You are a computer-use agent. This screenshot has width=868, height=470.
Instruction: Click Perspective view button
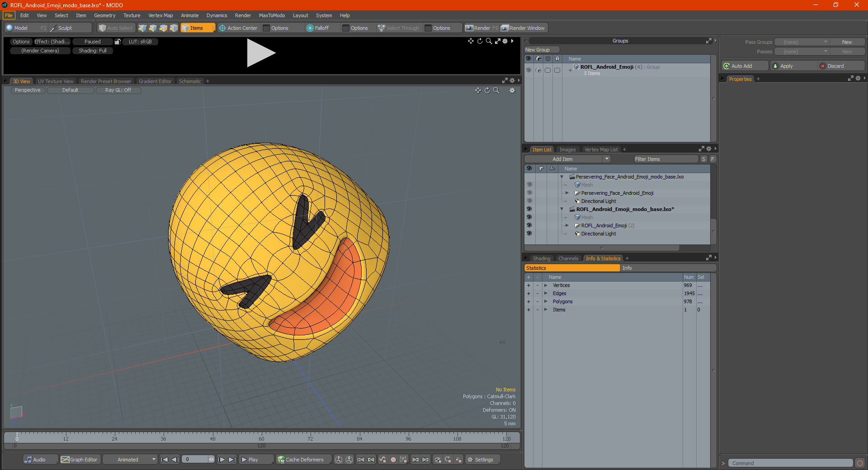(28, 90)
